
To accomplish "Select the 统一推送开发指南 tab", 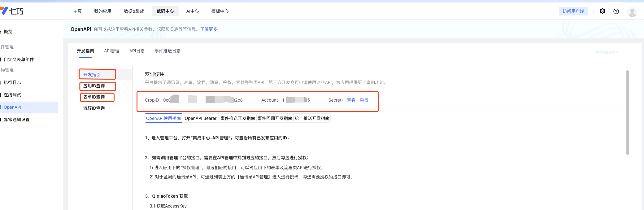I will point(312,118).
